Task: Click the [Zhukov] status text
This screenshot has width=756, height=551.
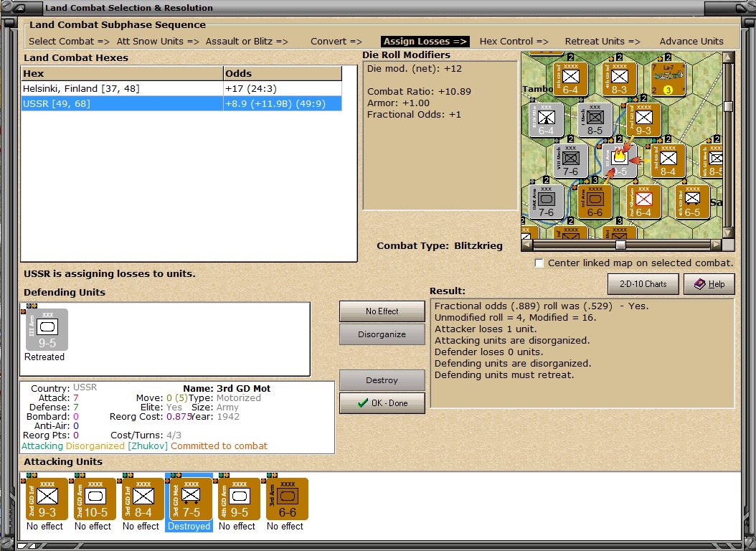Action: (x=148, y=446)
